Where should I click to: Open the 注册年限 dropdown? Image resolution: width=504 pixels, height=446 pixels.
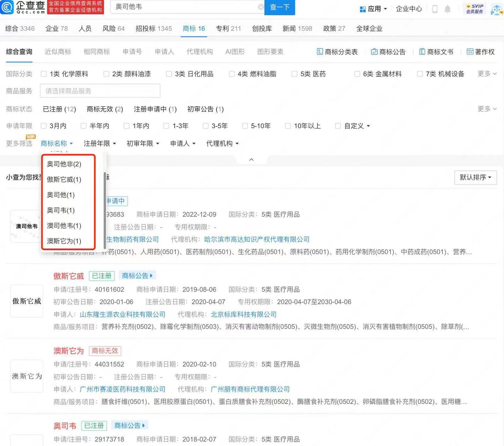coord(100,144)
